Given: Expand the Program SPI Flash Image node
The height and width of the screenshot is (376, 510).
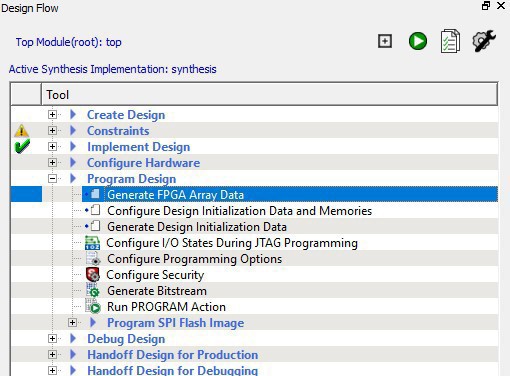Looking at the screenshot, I should (72, 323).
